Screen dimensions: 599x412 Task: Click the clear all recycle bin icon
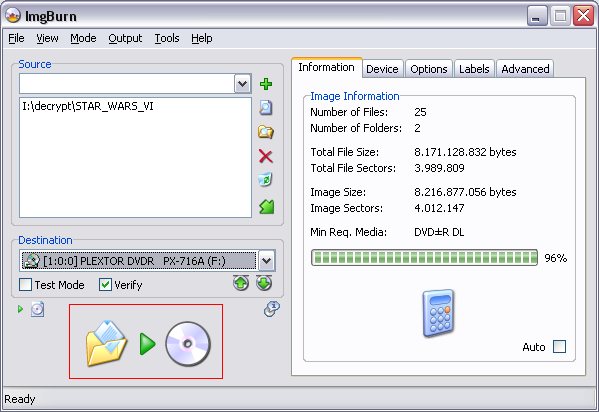266,180
